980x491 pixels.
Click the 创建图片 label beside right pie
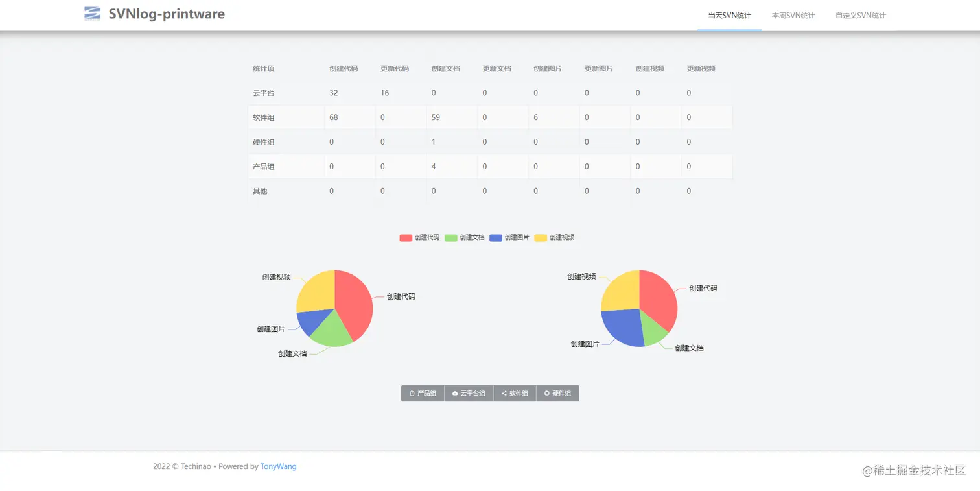pyautogui.click(x=585, y=344)
